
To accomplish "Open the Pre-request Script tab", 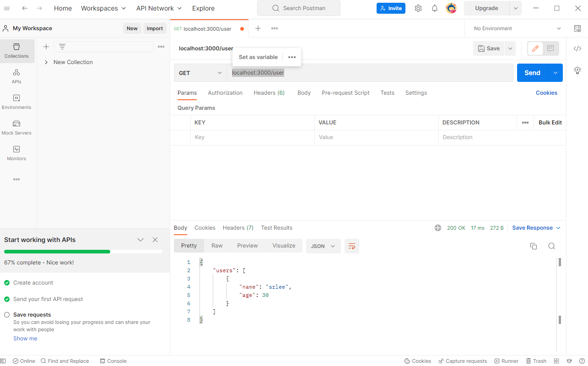I will point(345,93).
